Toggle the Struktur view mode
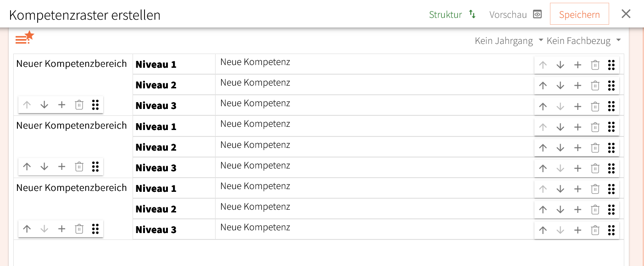This screenshot has height=266, width=644. coord(452,14)
